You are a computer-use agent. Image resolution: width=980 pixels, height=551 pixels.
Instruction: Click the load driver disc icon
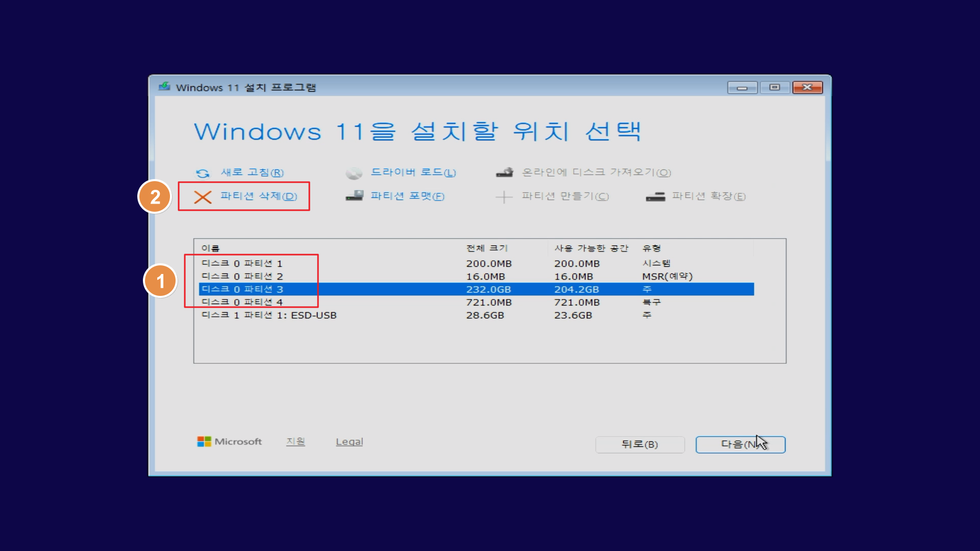coord(354,173)
